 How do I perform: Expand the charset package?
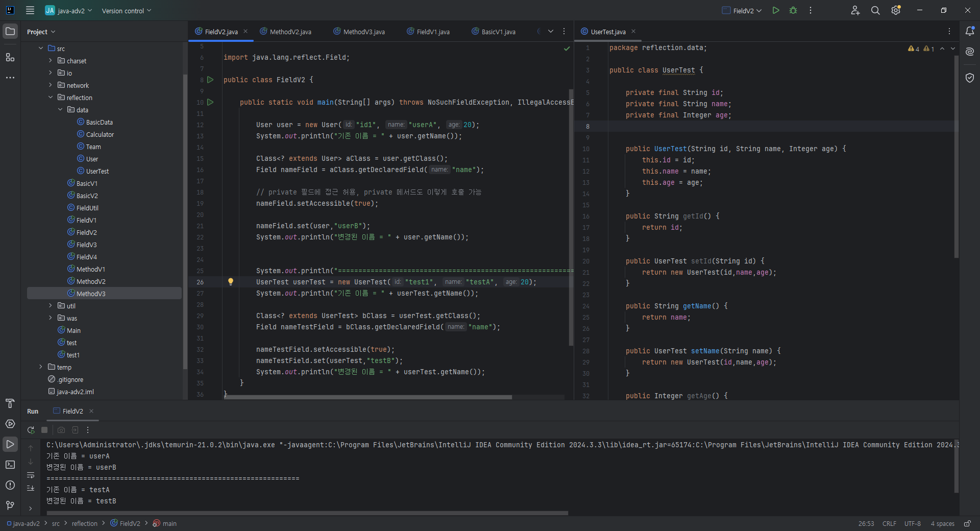pyautogui.click(x=51, y=60)
